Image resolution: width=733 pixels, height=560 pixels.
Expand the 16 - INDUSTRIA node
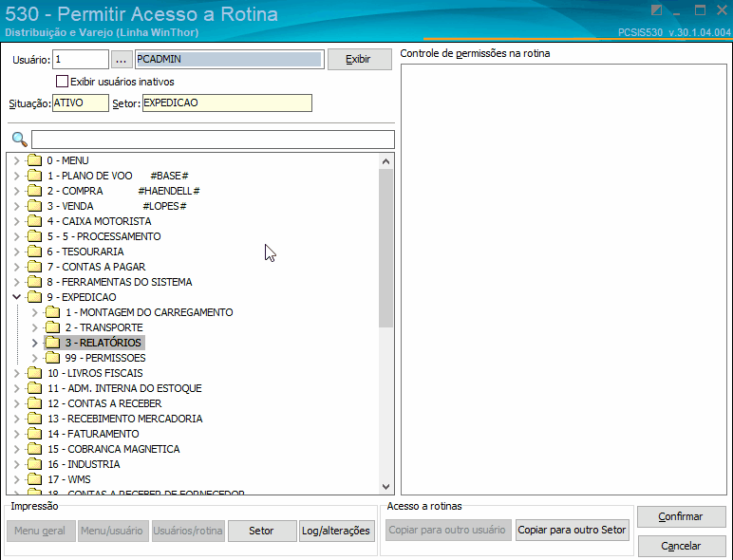[x=16, y=464]
